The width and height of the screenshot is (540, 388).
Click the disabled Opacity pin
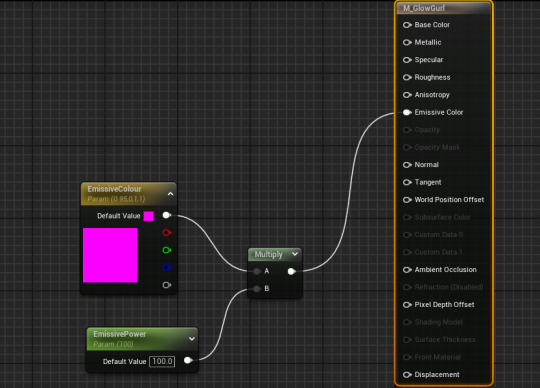click(x=407, y=130)
